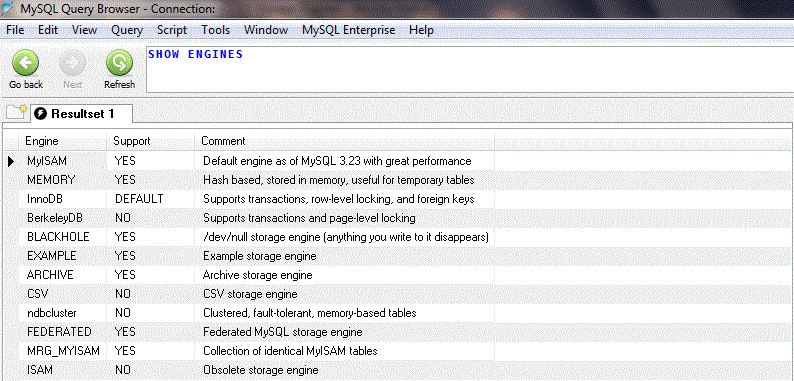Viewport: 794px width, 381px height.
Task: Click the green Refresh icon
Action: coord(120,63)
